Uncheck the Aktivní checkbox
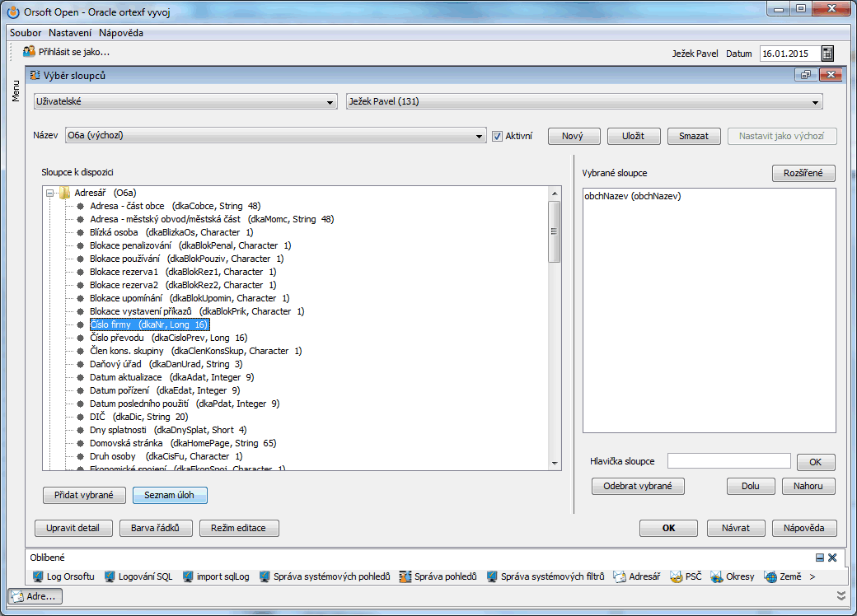857x616 pixels. pyautogui.click(x=497, y=136)
